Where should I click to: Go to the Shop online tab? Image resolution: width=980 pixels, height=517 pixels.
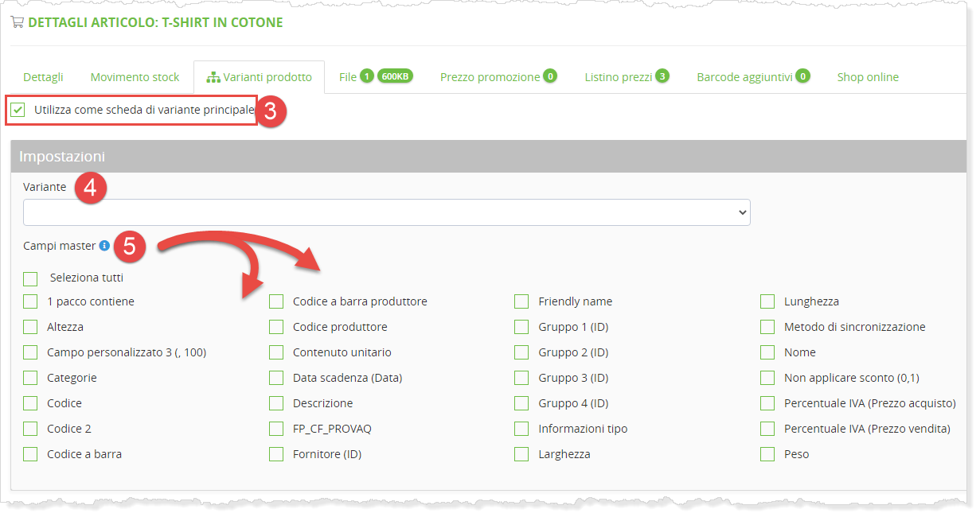[868, 77]
